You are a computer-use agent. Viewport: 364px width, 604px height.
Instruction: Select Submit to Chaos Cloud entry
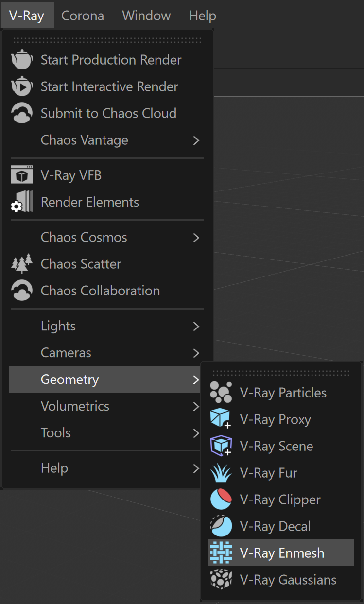pyautogui.click(x=106, y=113)
